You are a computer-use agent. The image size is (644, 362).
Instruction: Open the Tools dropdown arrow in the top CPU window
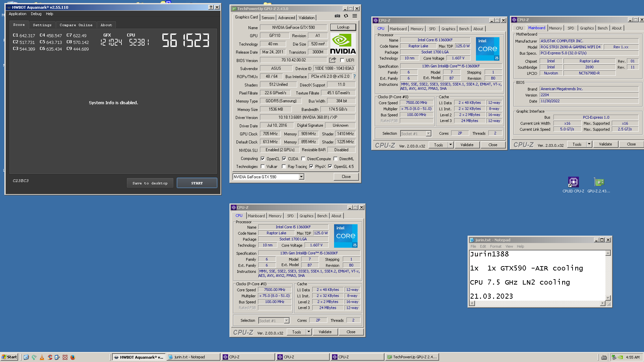point(450,145)
